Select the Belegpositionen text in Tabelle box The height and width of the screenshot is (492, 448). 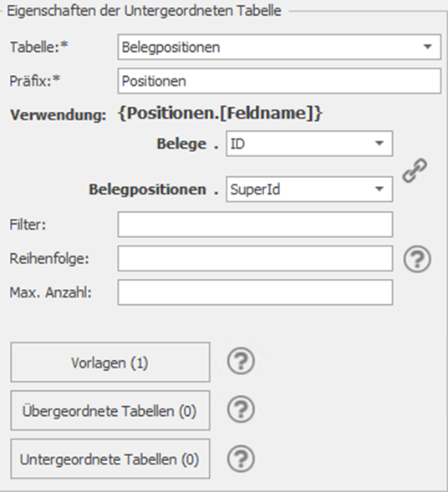(x=171, y=48)
